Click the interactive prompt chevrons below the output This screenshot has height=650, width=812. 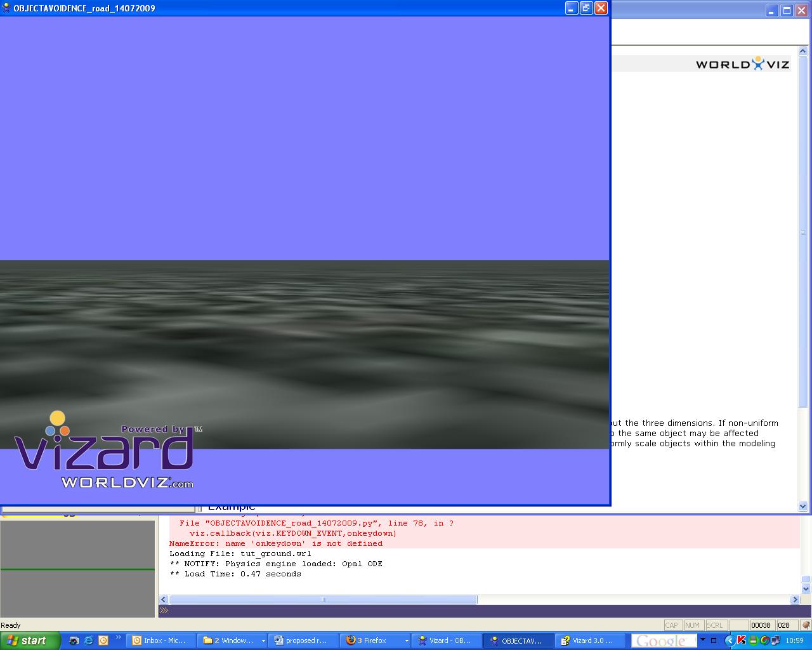point(164,611)
